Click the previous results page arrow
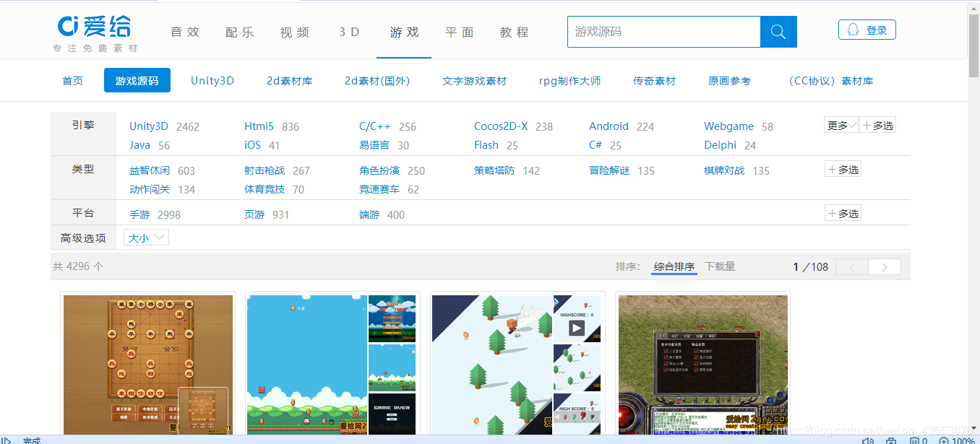980x444 pixels. click(x=851, y=267)
